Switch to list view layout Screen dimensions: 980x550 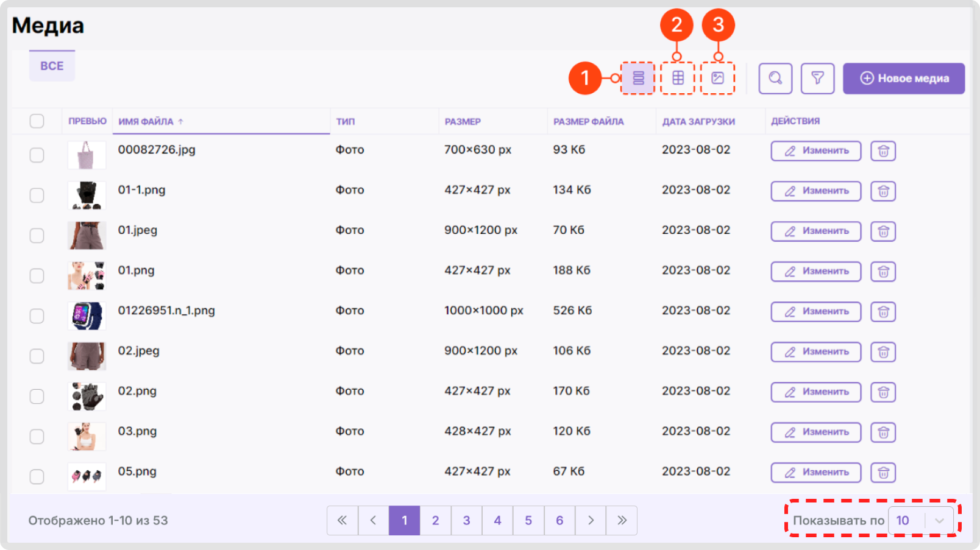pos(637,78)
